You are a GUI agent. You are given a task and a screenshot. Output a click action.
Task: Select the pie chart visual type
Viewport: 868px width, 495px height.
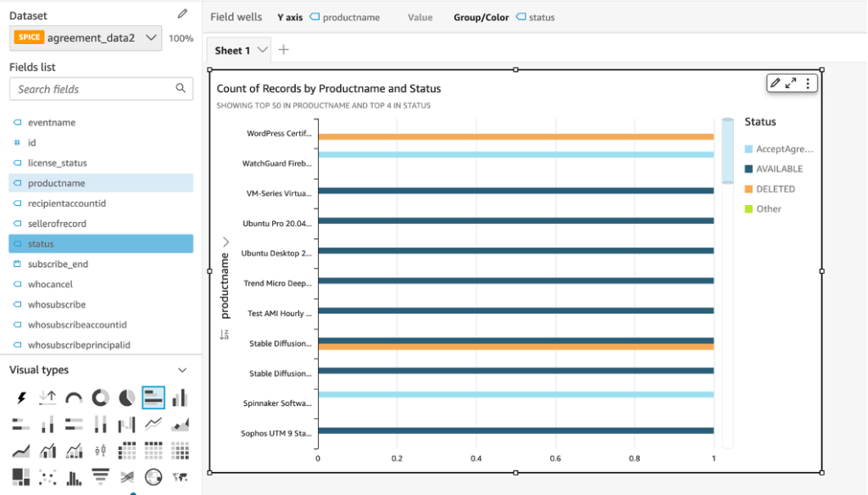click(x=126, y=397)
